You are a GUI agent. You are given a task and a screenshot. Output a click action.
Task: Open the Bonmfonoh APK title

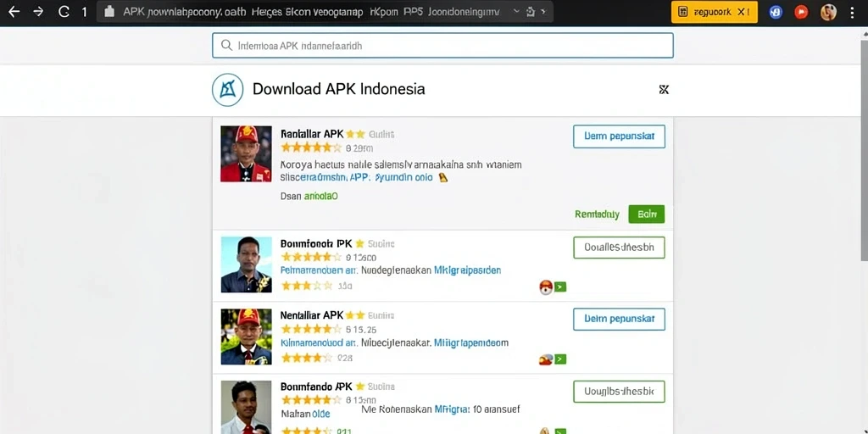tap(315, 243)
